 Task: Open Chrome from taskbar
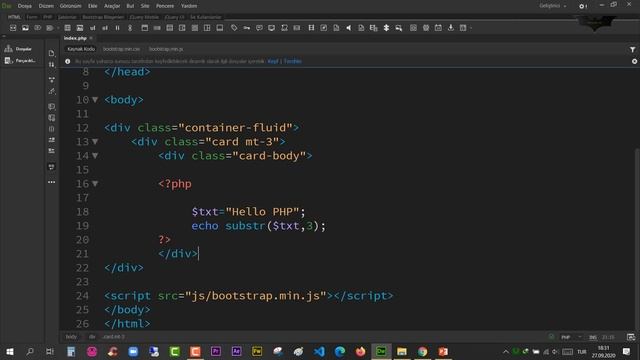(x=422, y=351)
